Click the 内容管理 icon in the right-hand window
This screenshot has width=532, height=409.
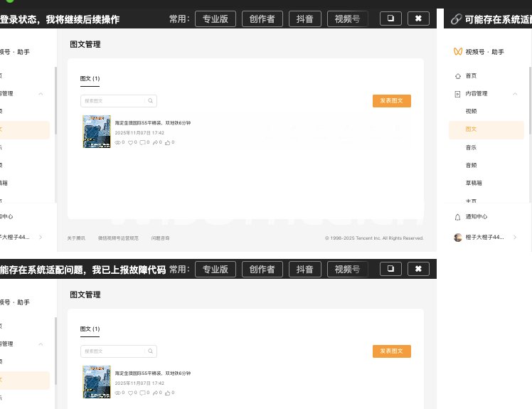[458, 94]
